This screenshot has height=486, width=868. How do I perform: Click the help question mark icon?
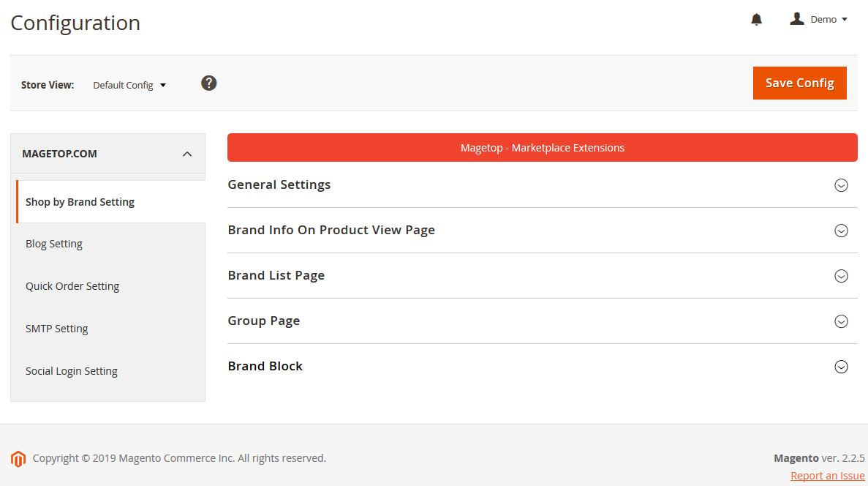pos(209,83)
